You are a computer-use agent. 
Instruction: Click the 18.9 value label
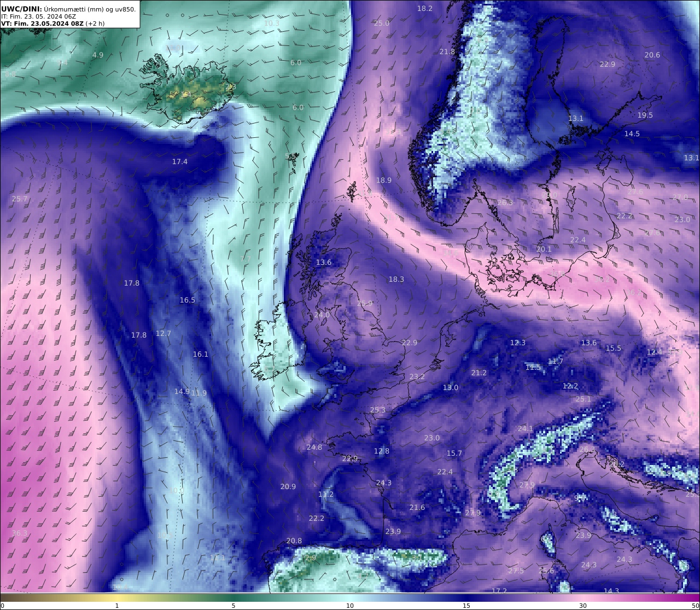384,180
